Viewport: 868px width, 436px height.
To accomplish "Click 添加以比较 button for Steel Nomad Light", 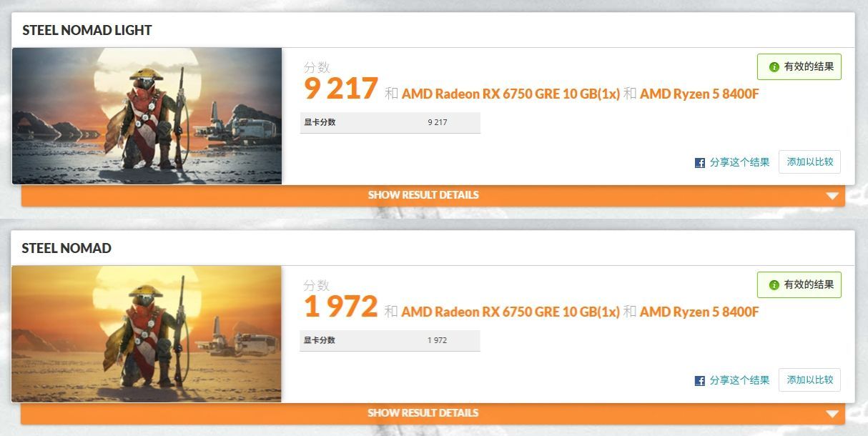I will pyautogui.click(x=809, y=162).
